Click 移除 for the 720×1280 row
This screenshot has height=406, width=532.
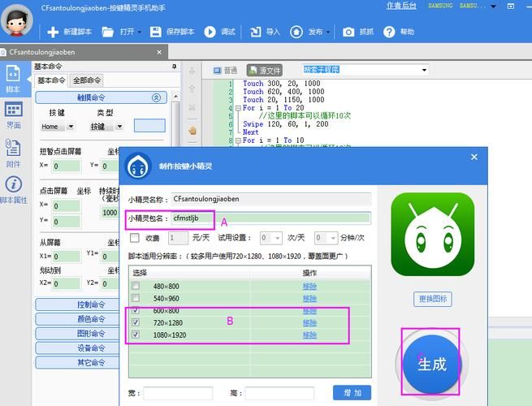coord(309,322)
